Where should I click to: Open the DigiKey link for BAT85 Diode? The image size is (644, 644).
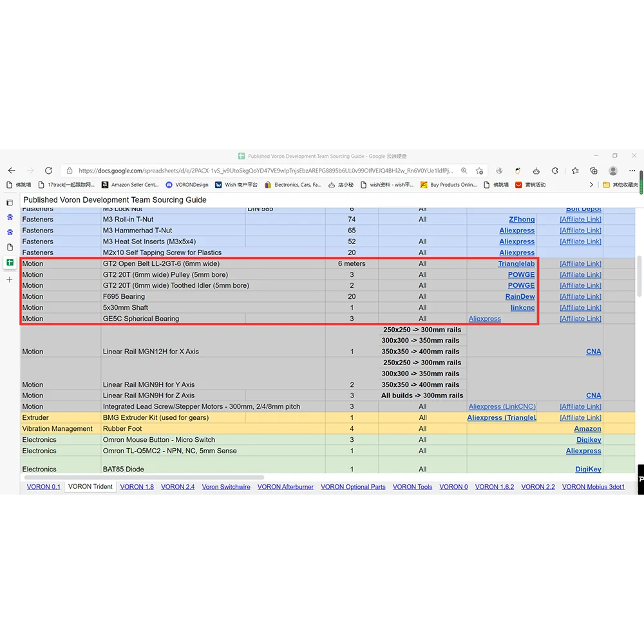pyautogui.click(x=588, y=469)
